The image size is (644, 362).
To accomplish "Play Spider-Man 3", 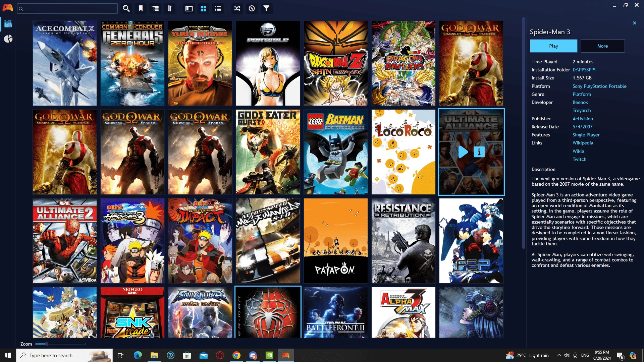I will pyautogui.click(x=554, y=46).
